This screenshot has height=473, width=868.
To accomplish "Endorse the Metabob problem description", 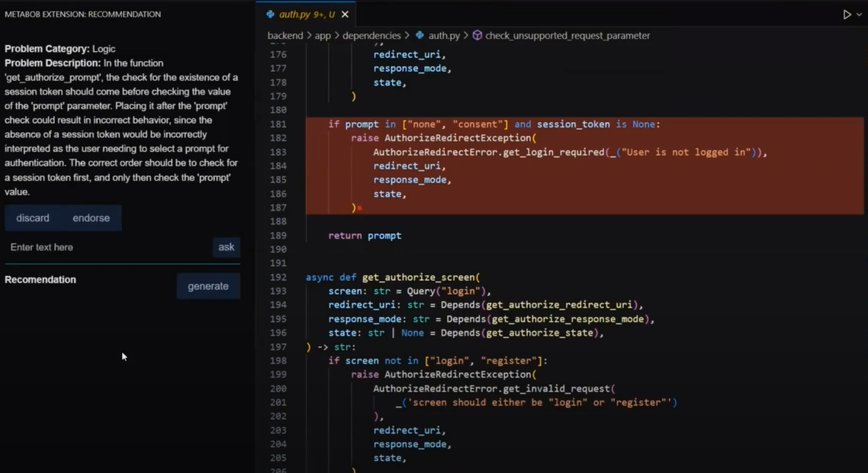I will point(91,218).
